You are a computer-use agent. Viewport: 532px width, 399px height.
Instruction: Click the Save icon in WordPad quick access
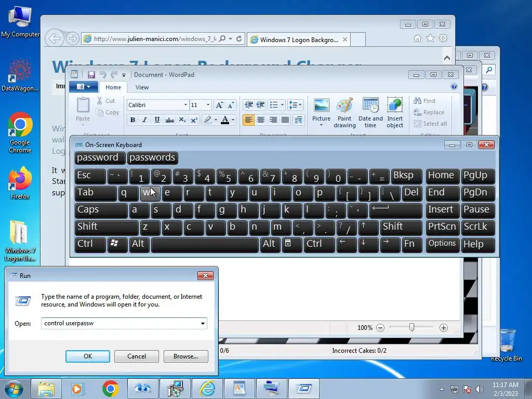click(91, 75)
